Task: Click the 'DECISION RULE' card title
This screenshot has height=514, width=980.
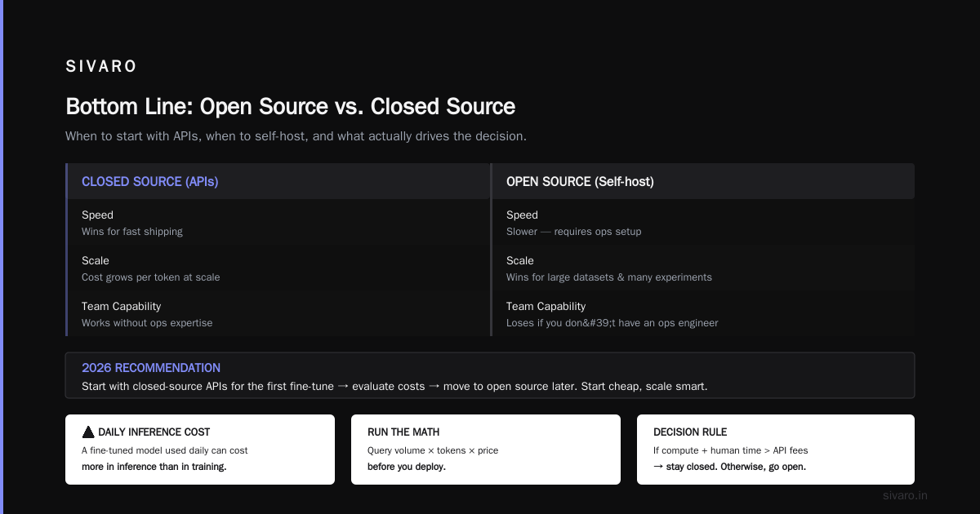Action: click(690, 432)
